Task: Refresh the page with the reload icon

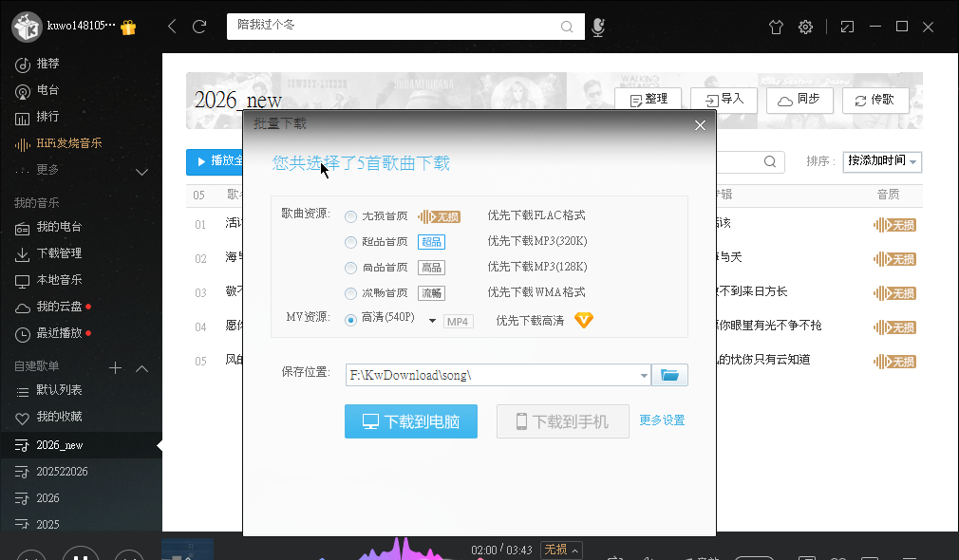Action: pyautogui.click(x=199, y=27)
